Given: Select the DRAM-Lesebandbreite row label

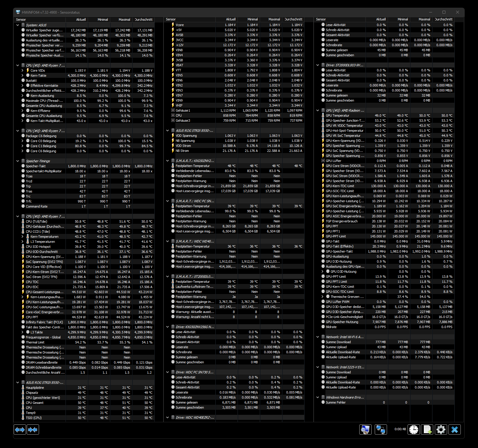Looking at the screenshot, I should point(41,362).
